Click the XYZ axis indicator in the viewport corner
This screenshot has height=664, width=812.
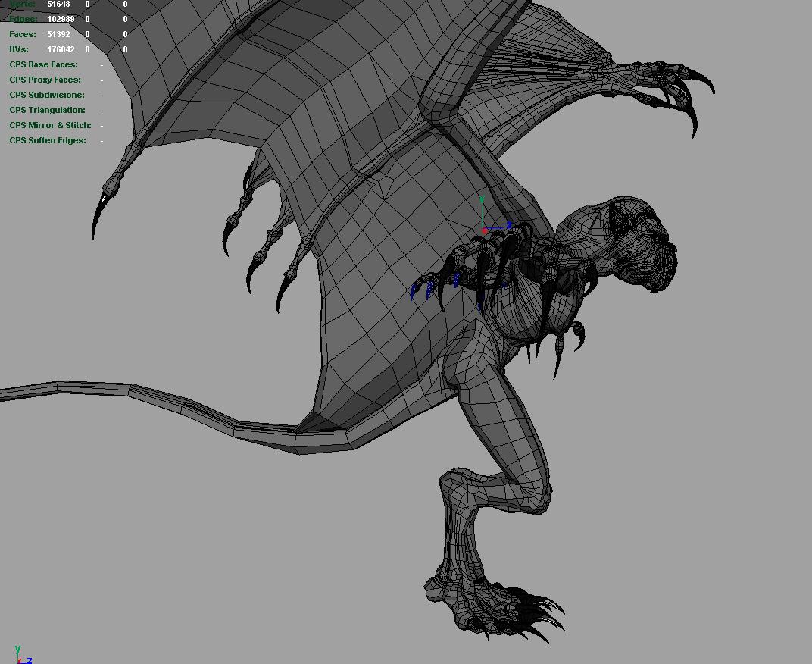pos(20,655)
